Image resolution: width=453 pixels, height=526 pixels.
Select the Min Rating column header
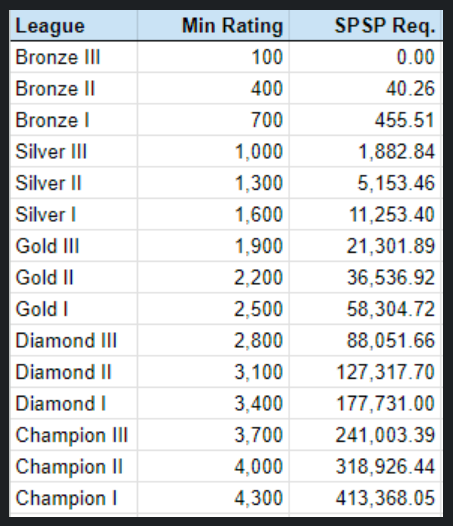(213, 26)
